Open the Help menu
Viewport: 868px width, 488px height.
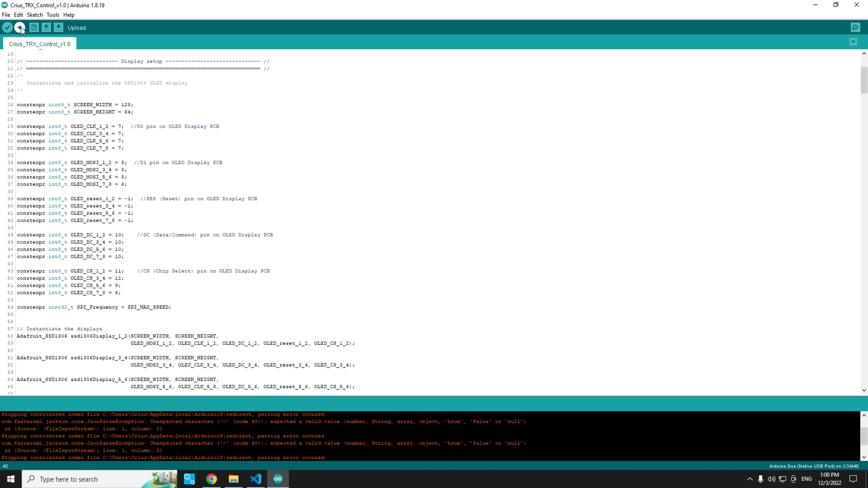pyautogui.click(x=68, y=15)
